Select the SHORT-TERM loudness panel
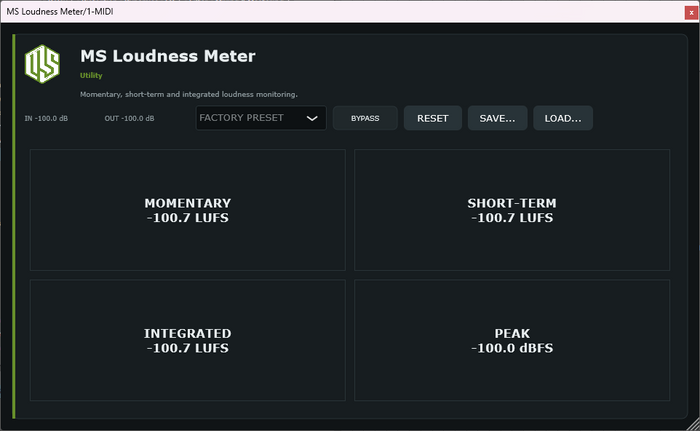 (512, 210)
